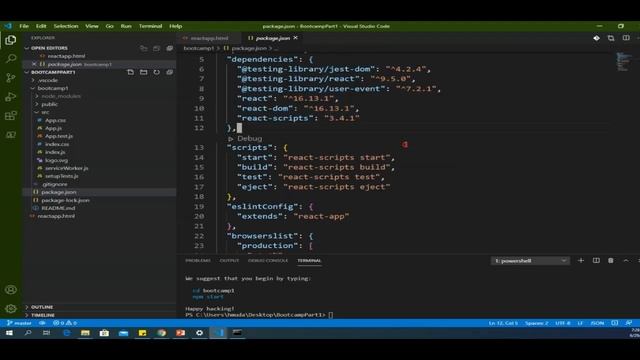Click Spaces: 2 indentation in status bar
The height and width of the screenshot is (360, 640).
point(536,323)
